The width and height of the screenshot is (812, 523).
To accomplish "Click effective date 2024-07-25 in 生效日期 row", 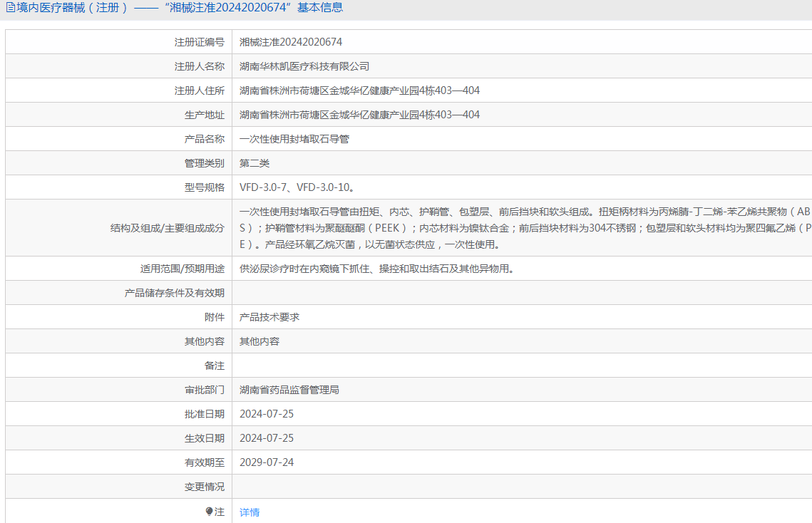I will pyautogui.click(x=267, y=439).
